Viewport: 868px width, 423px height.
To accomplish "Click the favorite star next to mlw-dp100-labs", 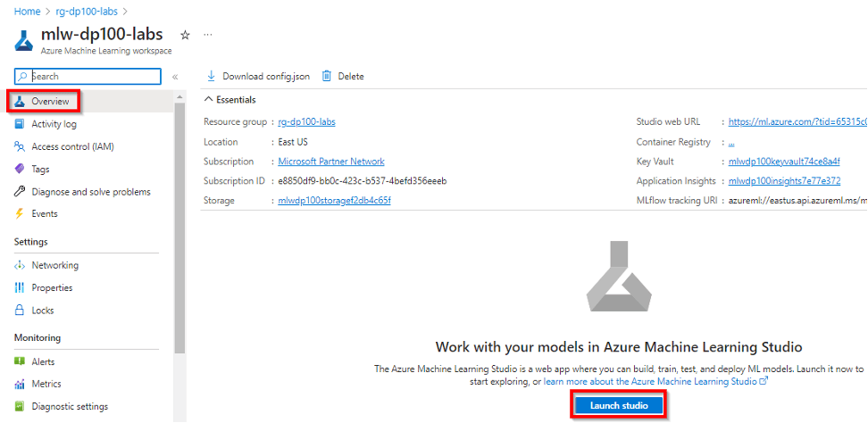I will [x=185, y=35].
